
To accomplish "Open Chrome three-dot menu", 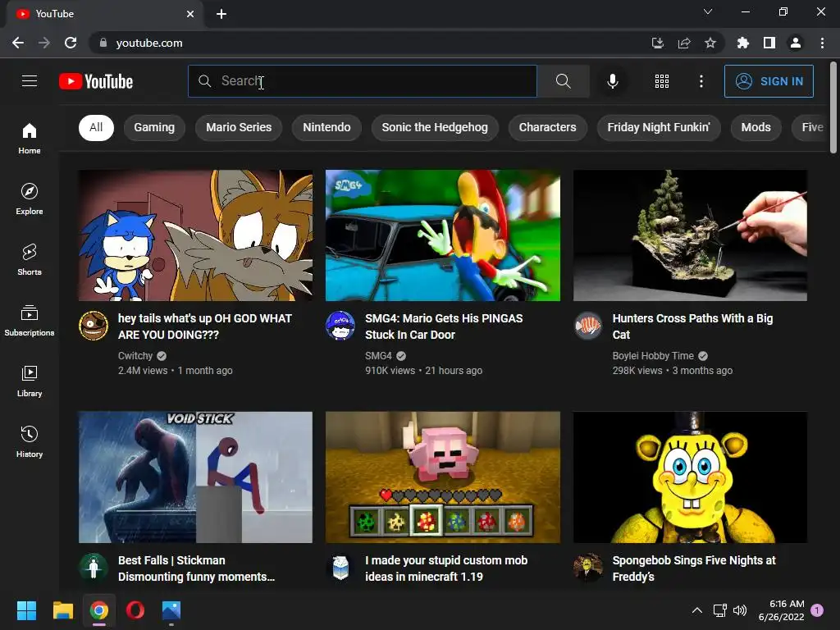I will point(822,43).
